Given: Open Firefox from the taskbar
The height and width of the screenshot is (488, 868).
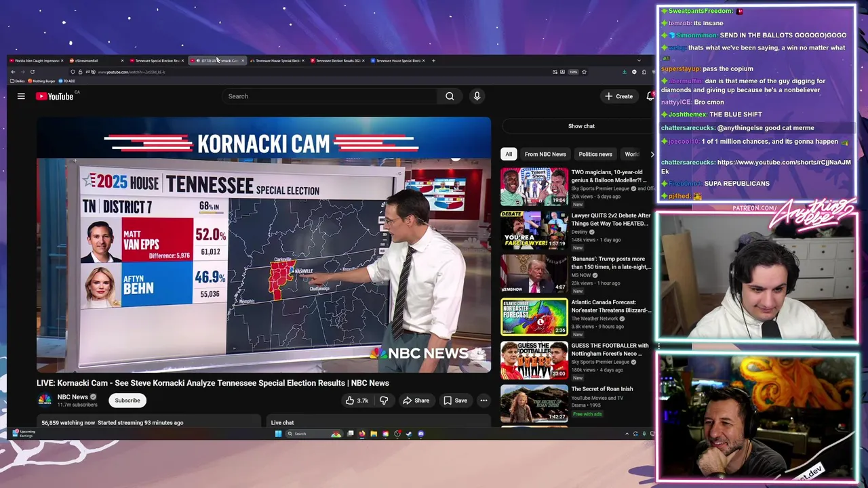Looking at the screenshot, I should [x=362, y=434].
